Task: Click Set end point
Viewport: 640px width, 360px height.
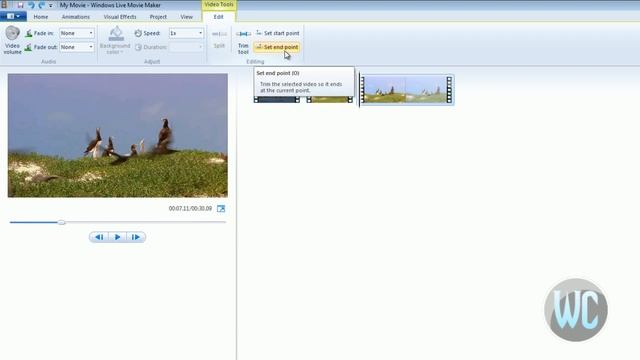Action: pyautogui.click(x=277, y=47)
